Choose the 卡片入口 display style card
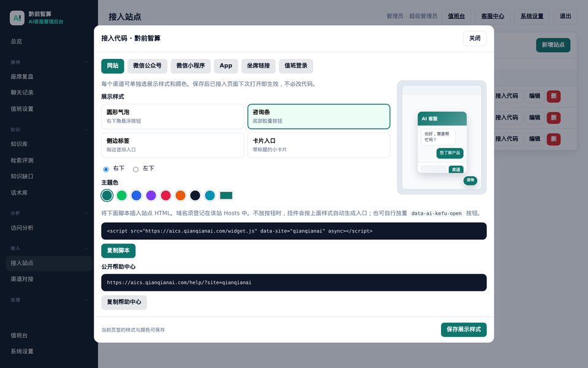The height and width of the screenshot is (368, 588). tap(318, 145)
